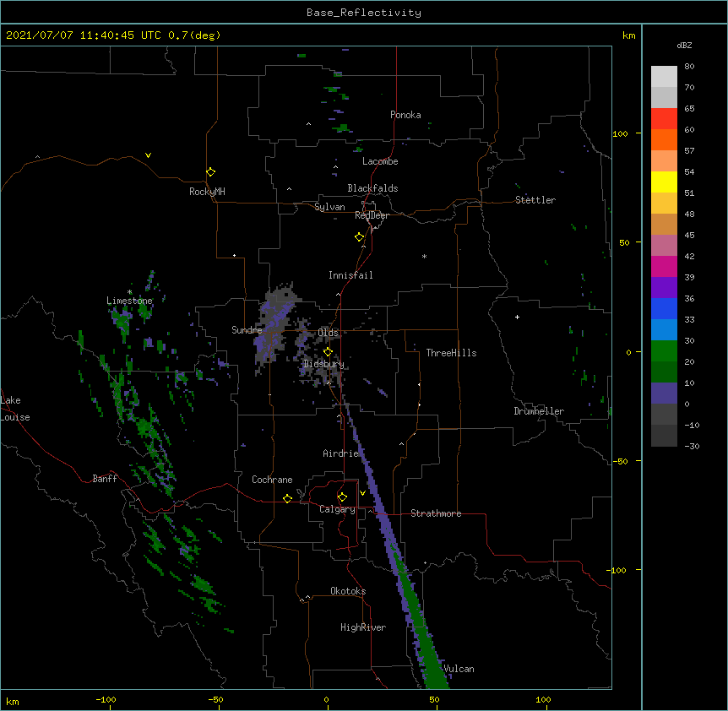Select the yellow diamond marker above Calgary
The width and height of the screenshot is (728, 711).
(342, 497)
